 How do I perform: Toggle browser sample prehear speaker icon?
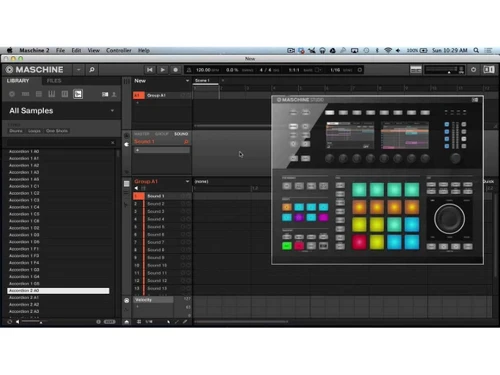pyautogui.click(x=18, y=322)
